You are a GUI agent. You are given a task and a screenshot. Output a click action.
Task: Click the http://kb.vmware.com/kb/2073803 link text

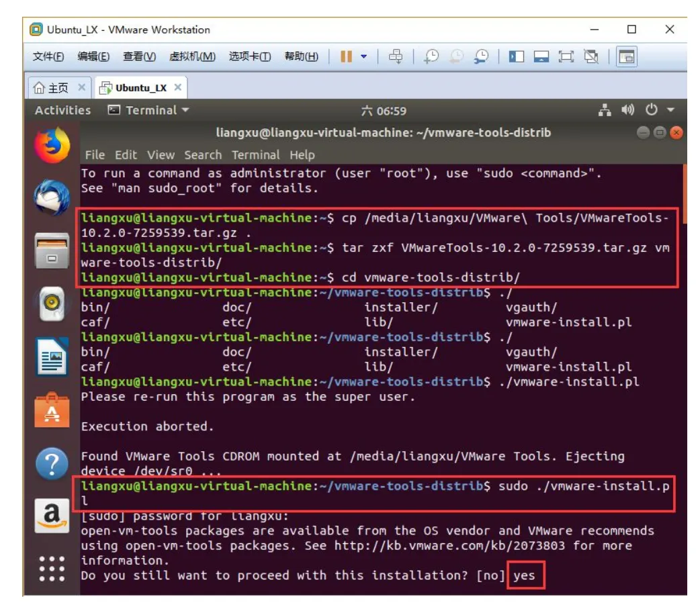[x=449, y=545]
